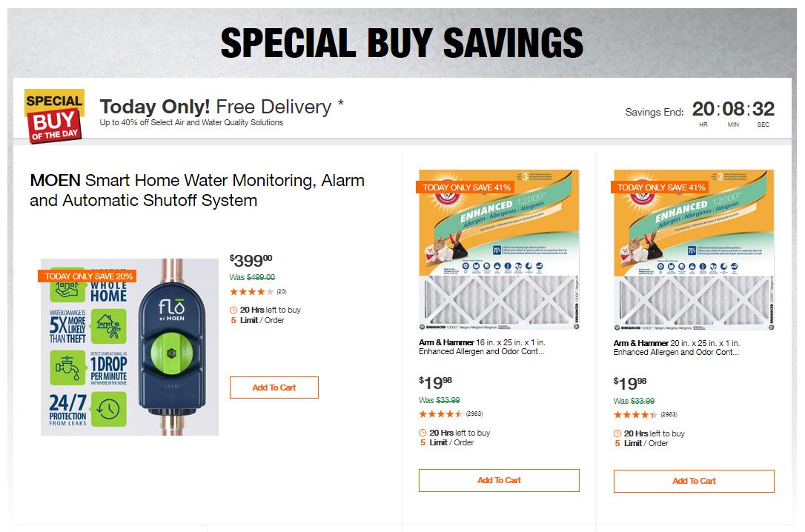Click the clock icon under 20 in. filter

(617, 433)
